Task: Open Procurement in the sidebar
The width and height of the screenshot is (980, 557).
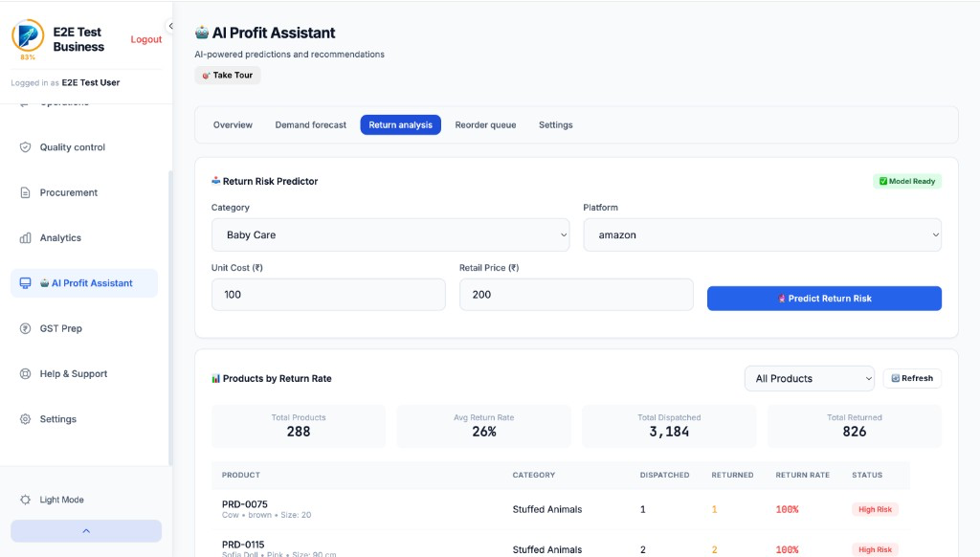Action: [x=84, y=192]
